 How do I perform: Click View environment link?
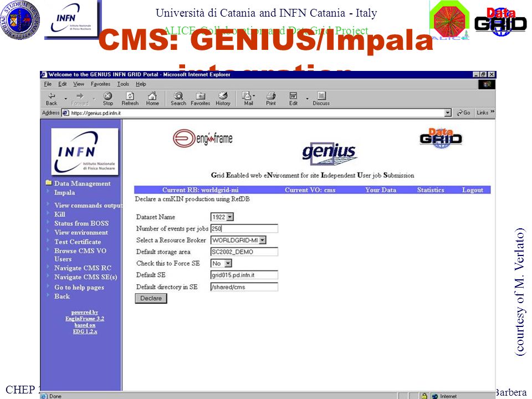pyautogui.click(x=81, y=232)
